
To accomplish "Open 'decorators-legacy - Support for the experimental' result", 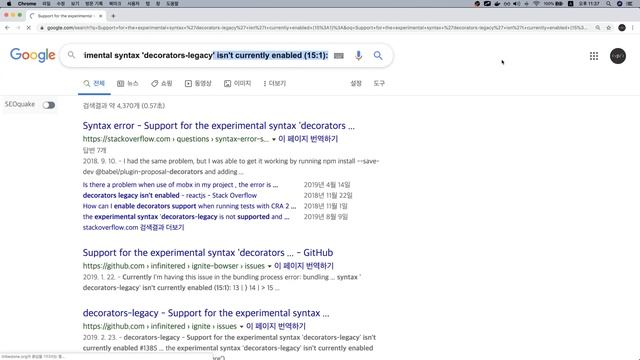I will click(206, 313).
